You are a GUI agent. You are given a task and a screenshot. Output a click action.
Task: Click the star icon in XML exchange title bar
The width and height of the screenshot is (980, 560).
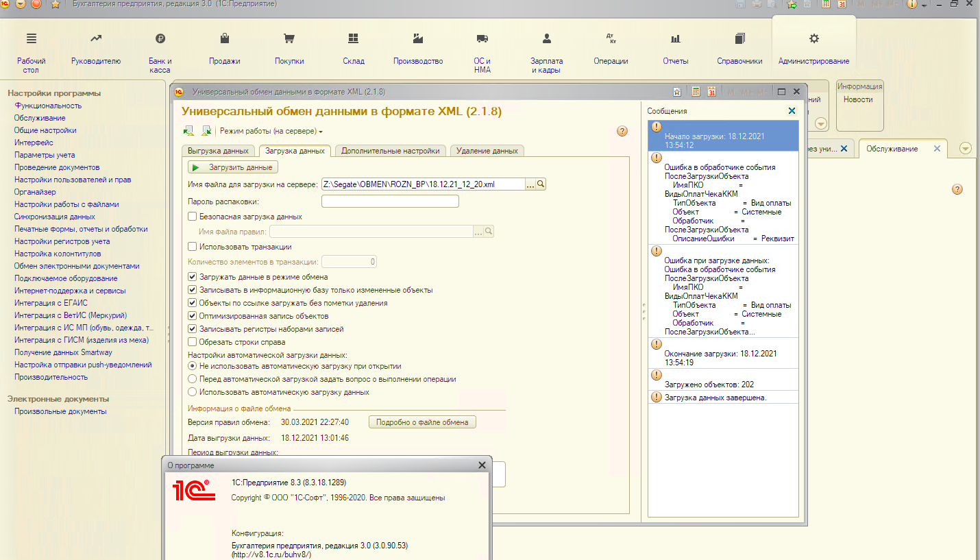[677, 92]
